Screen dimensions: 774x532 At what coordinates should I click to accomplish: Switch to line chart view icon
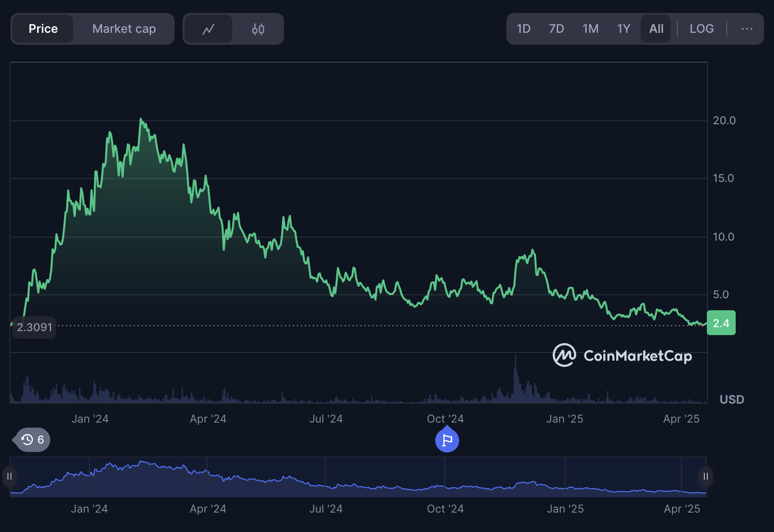point(208,29)
